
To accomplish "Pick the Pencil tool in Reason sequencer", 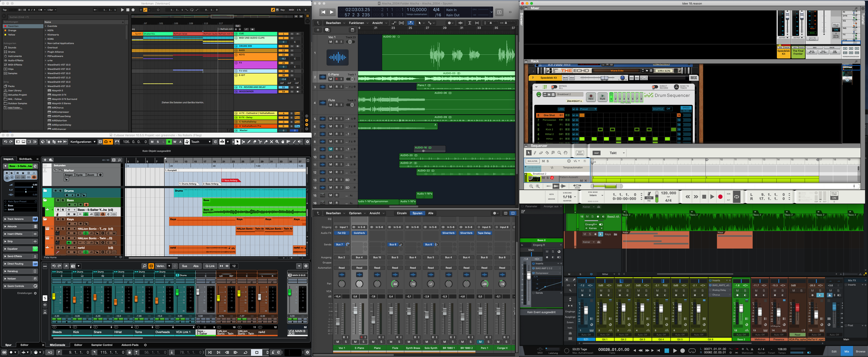I will [535, 153].
